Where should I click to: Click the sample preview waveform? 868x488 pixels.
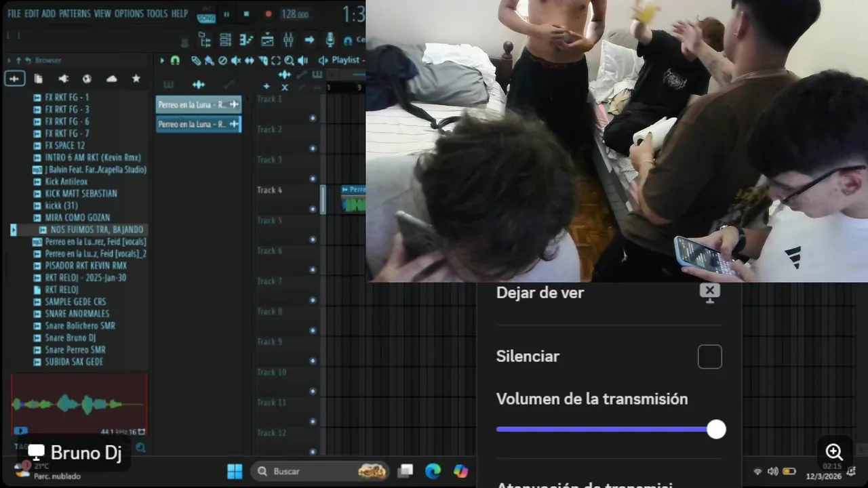click(x=79, y=404)
